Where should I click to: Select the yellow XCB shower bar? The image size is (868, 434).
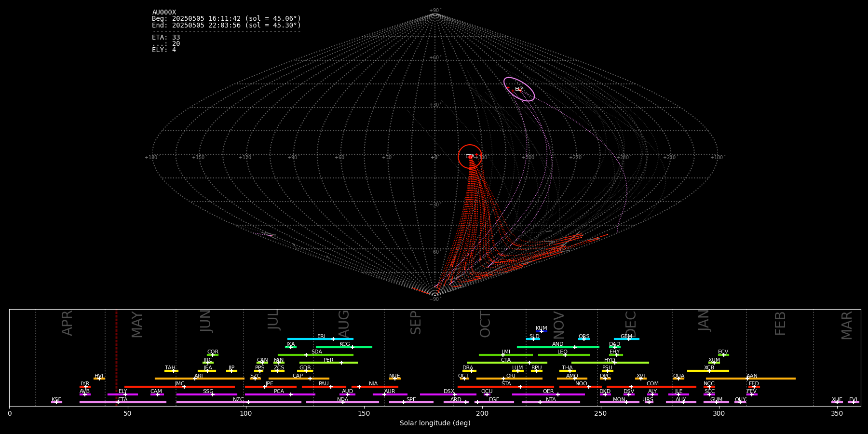click(x=708, y=370)
